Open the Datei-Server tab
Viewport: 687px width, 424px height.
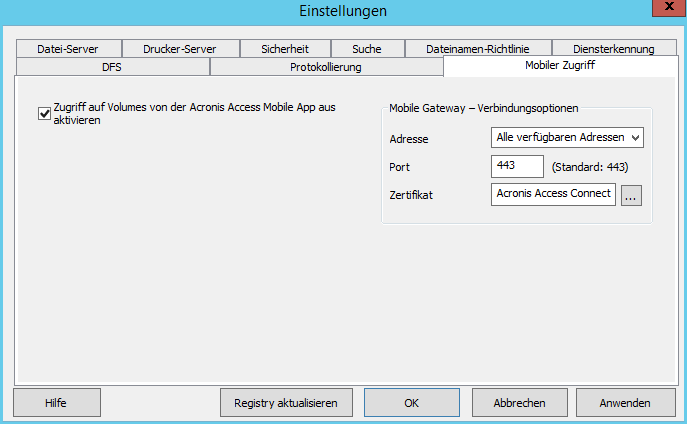pos(68,49)
